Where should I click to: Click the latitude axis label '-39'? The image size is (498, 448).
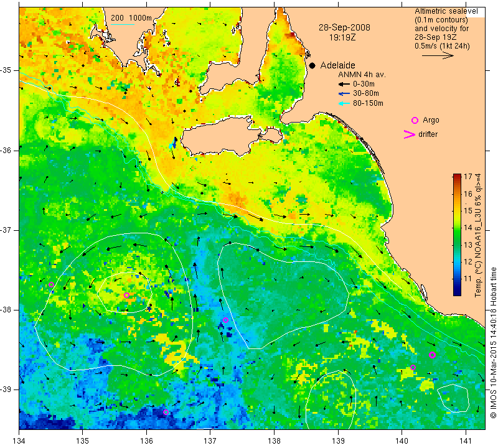click(7, 390)
